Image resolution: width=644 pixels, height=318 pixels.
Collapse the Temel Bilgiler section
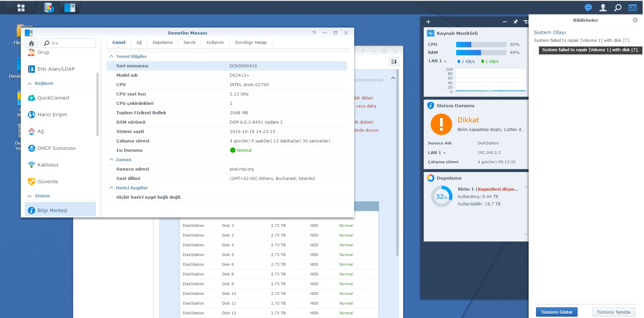111,56
